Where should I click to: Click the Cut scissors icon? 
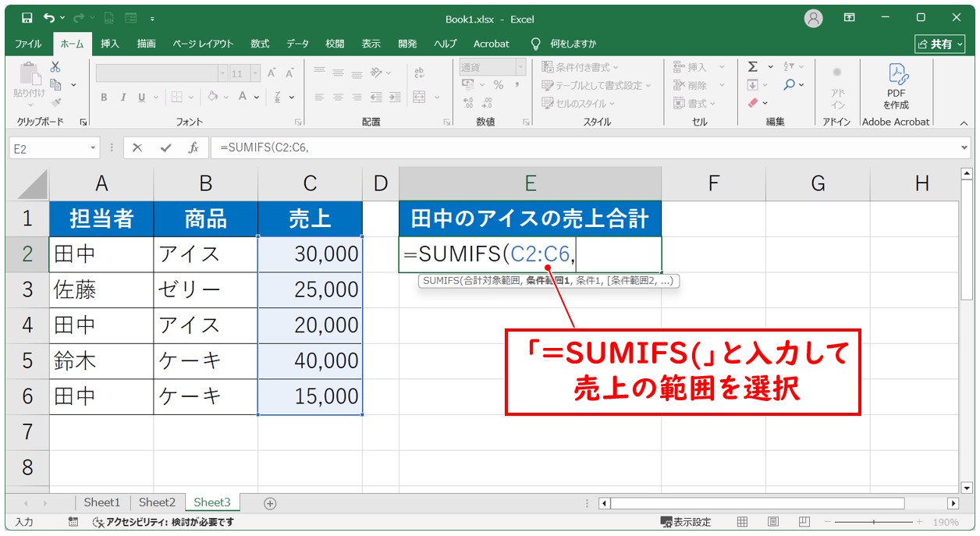[x=55, y=67]
